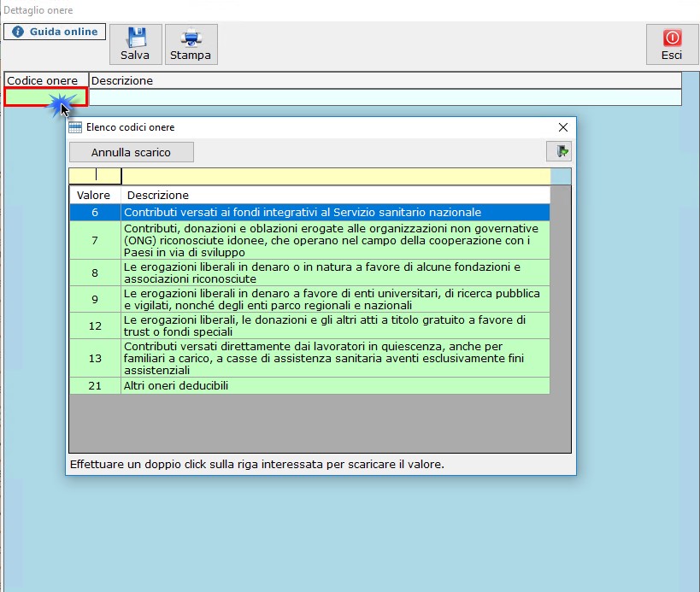Click Annulla scarico button
Screen dimensions: 700x592
click(132, 152)
